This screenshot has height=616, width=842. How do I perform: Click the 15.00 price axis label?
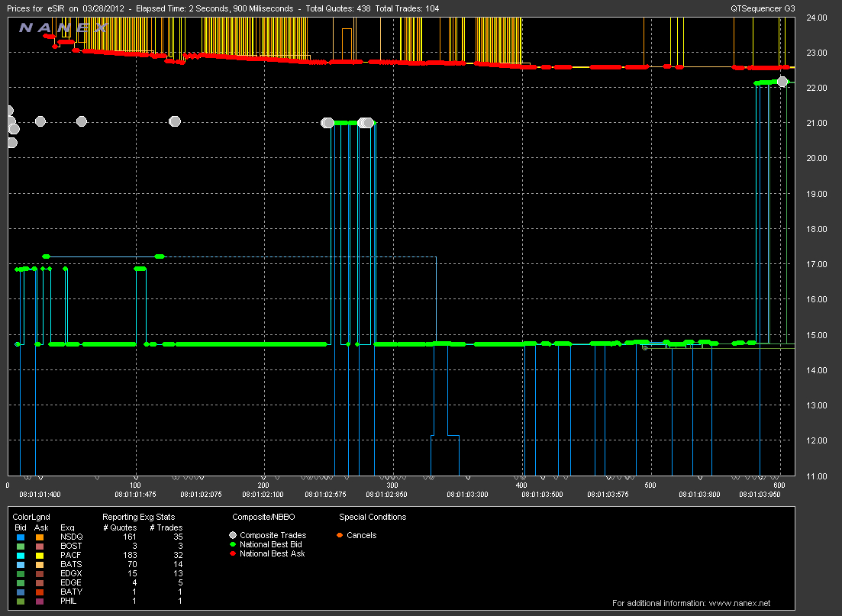coord(817,335)
